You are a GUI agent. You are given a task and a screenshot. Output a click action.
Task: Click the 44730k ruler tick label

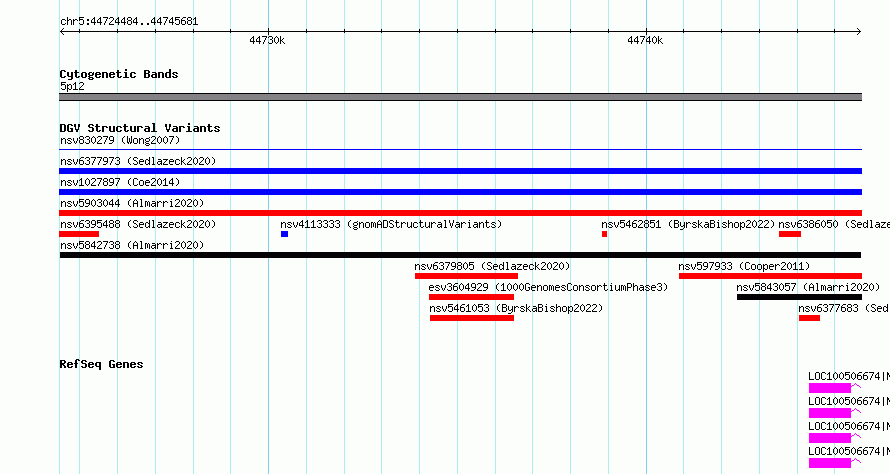267,40
